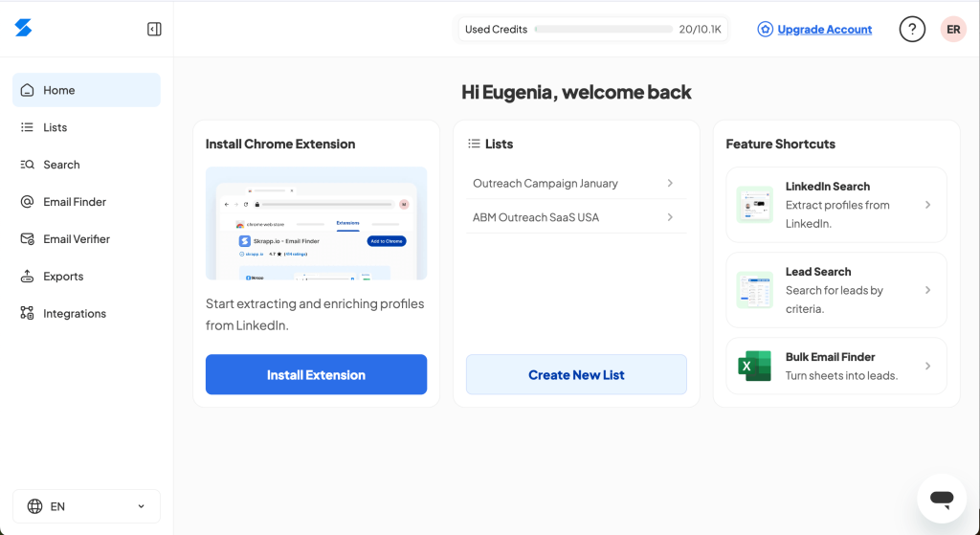Viewport: 980px width, 535px height.
Task: Expand chevron for ABM Outreach SaaS USA
Action: pyautogui.click(x=670, y=217)
